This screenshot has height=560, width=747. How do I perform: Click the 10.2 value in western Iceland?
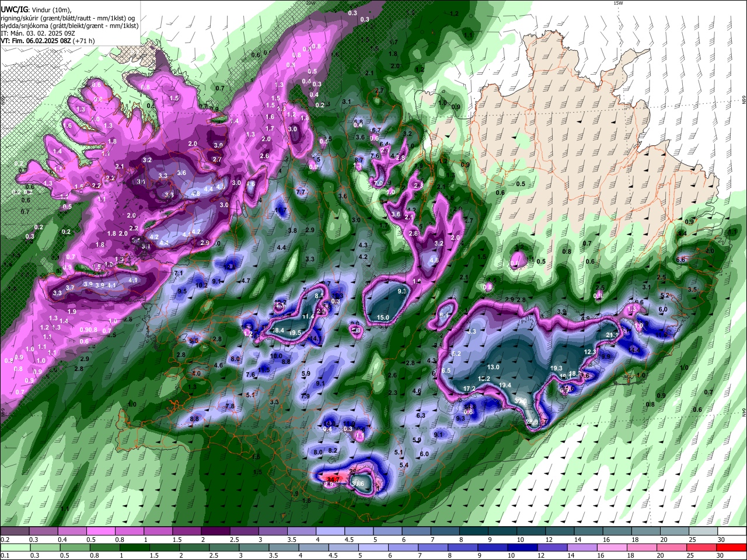point(201,286)
